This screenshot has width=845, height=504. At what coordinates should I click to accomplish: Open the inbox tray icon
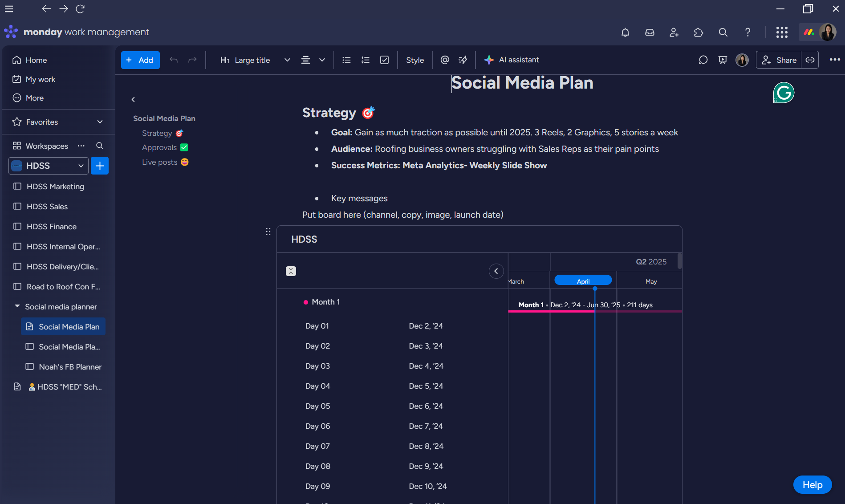pyautogui.click(x=650, y=32)
